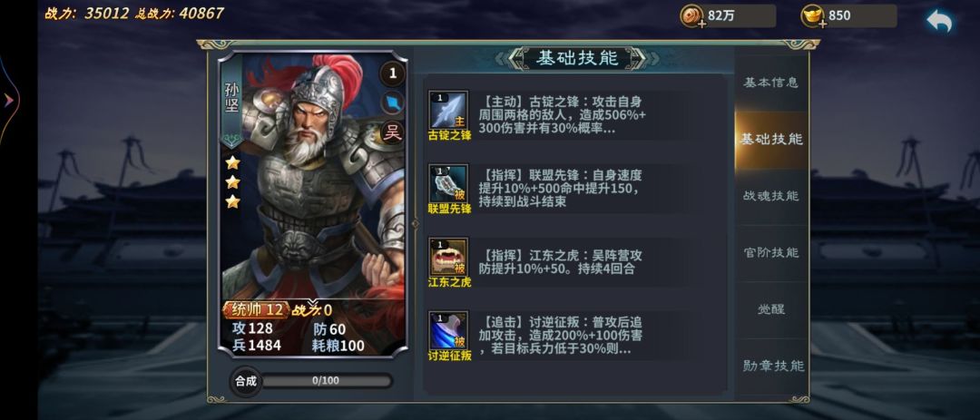This screenshot has width=980, height=420.
Task: Click the 合成 button
Action: click(246, 381)
